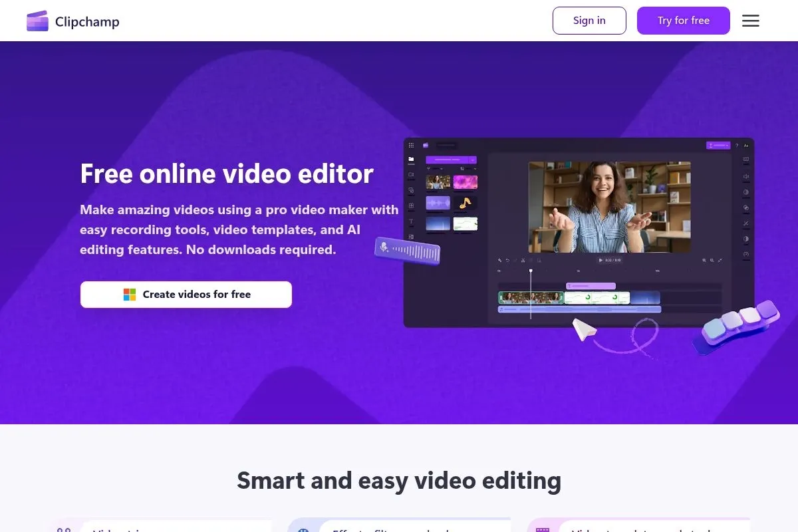This screenshot has height=532, width=798.
Task: Open the hamburger navigation menu
Action: point(750,21)
